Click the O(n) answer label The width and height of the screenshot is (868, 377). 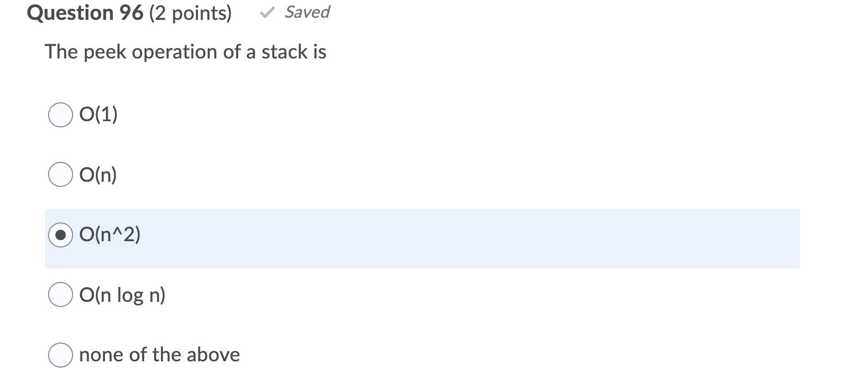tap(97, 174)
